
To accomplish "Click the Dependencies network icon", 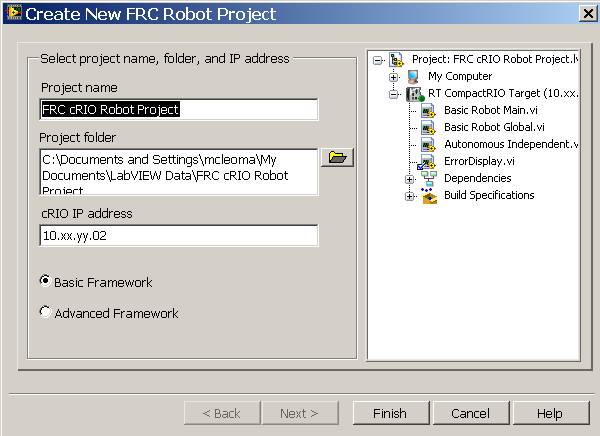I will 429,178.
